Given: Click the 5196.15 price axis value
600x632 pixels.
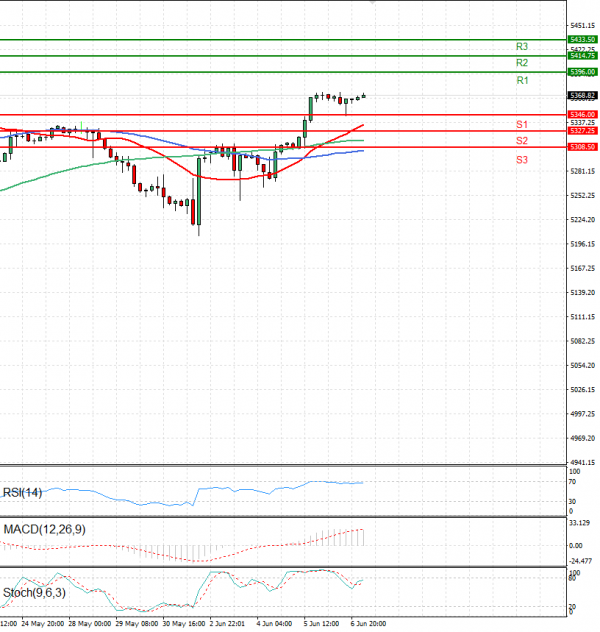Looking at the screenshot, I should point(583,244).
